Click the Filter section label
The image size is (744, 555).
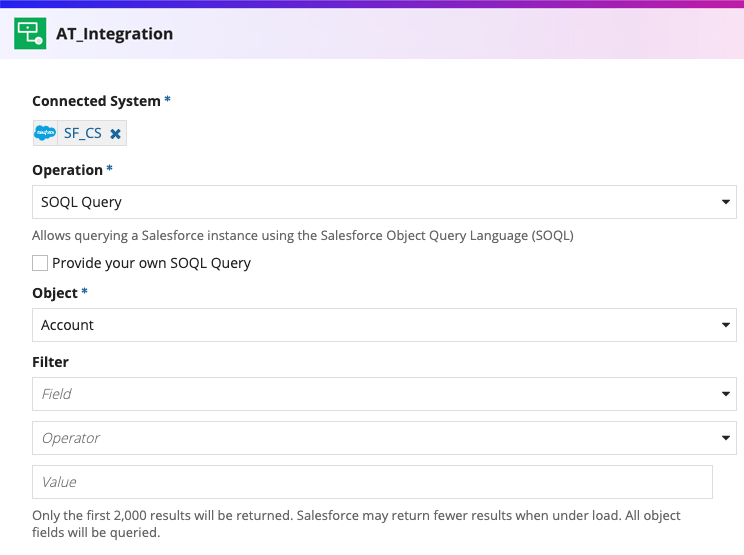(x=50, y=362)
